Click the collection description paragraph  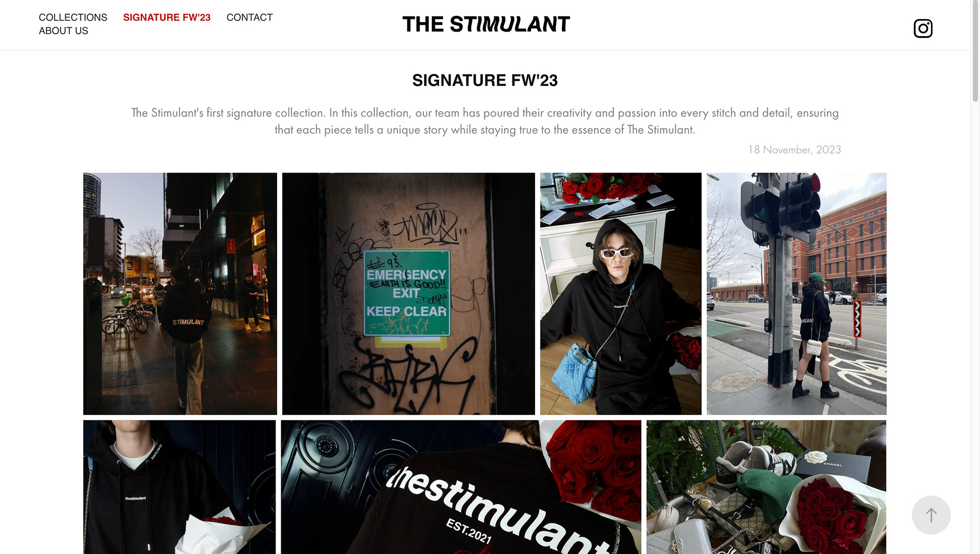click(485, 121)
